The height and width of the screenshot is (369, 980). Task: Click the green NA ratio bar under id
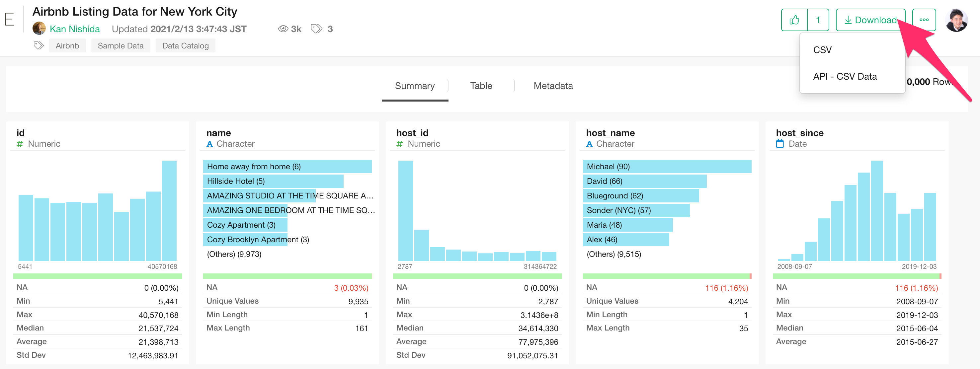[97, 276]
